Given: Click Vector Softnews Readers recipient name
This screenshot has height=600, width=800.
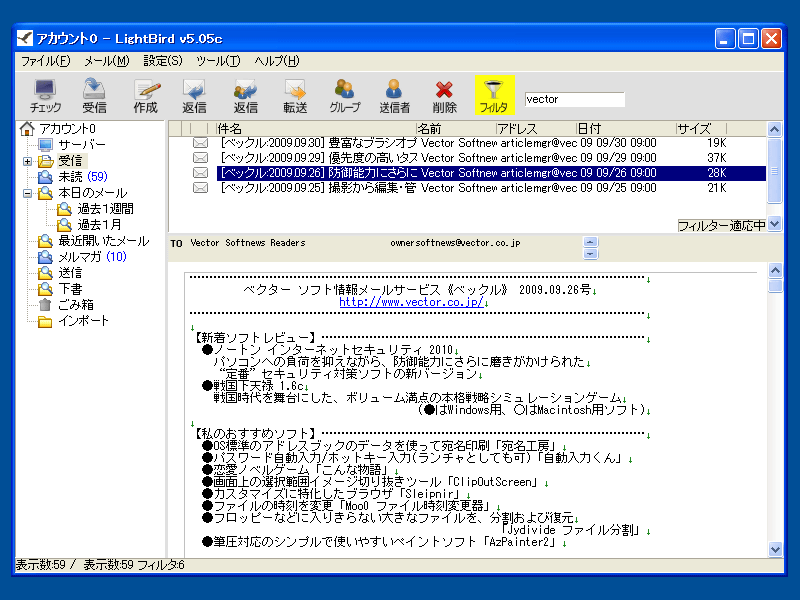Looking at the screenshot, I should click(x=247, y=243).
